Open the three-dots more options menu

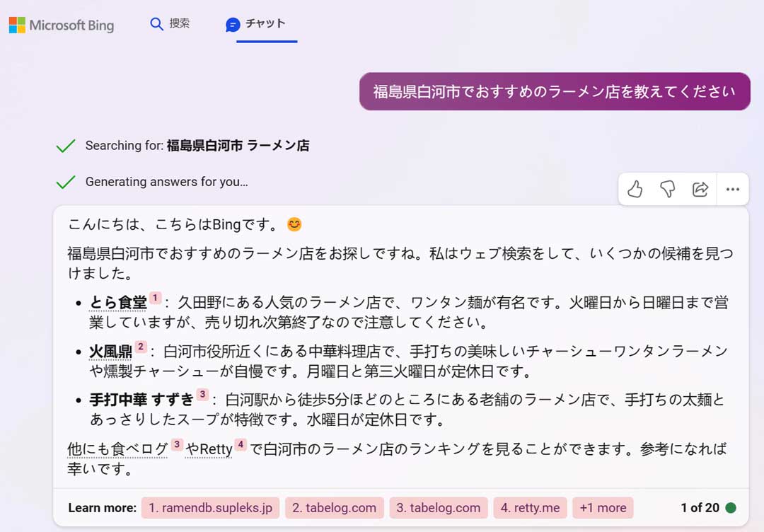click(x=733, y=189)
